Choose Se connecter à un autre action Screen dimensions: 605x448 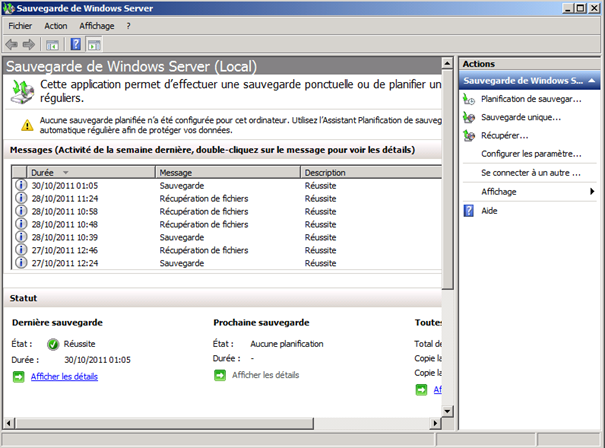click(x=531, y=173)
